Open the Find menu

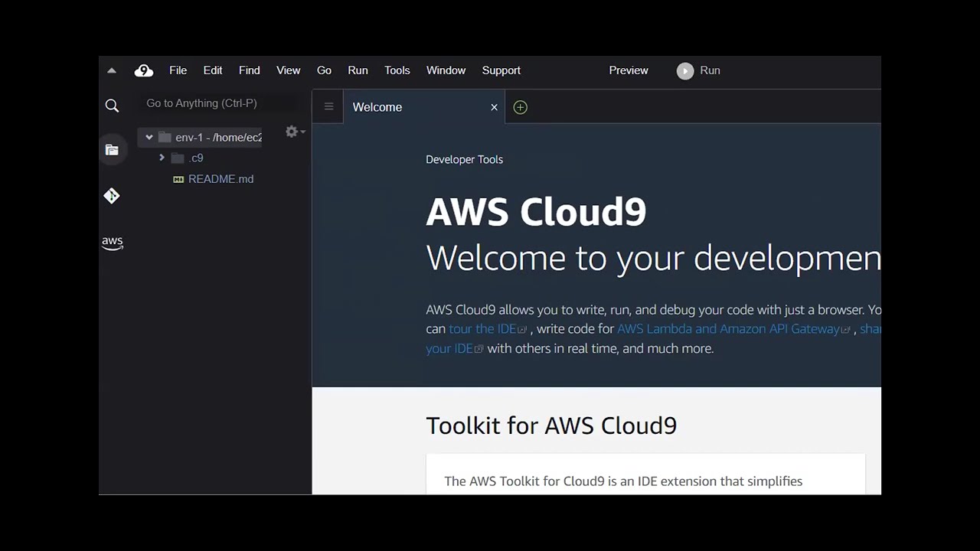(x=250, y=70)
